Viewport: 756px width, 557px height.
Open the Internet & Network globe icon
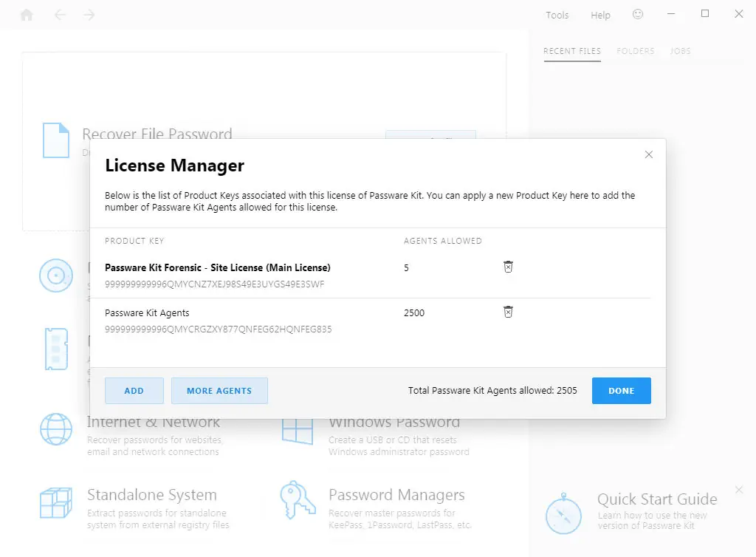pyautogui.click(x=56, y=428)
